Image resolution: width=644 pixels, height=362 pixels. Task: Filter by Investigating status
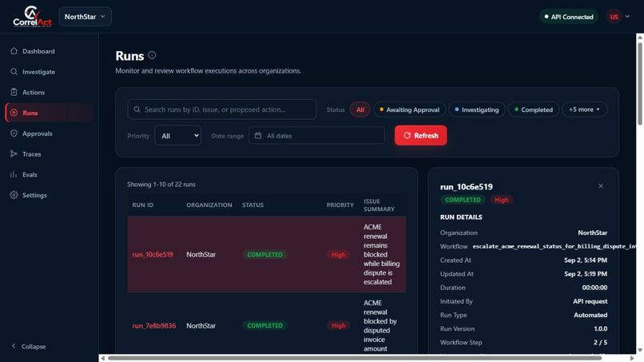point(477,109)
